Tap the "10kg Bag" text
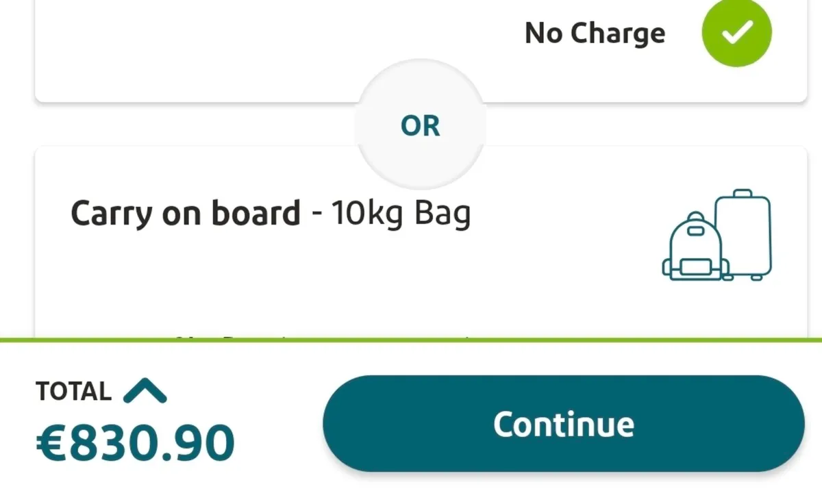822x504 pixels. tap(401, 214)
